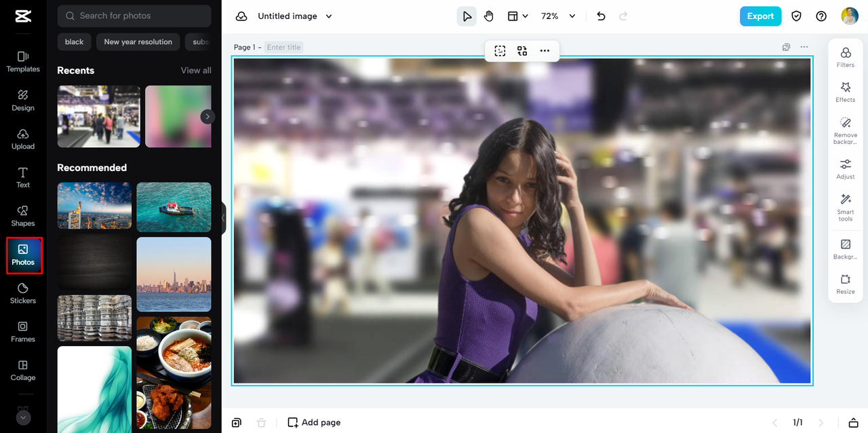The width and height of the screenshot is (868, 433).
Task: Open the Resize tool
Action: coord(846,284)
